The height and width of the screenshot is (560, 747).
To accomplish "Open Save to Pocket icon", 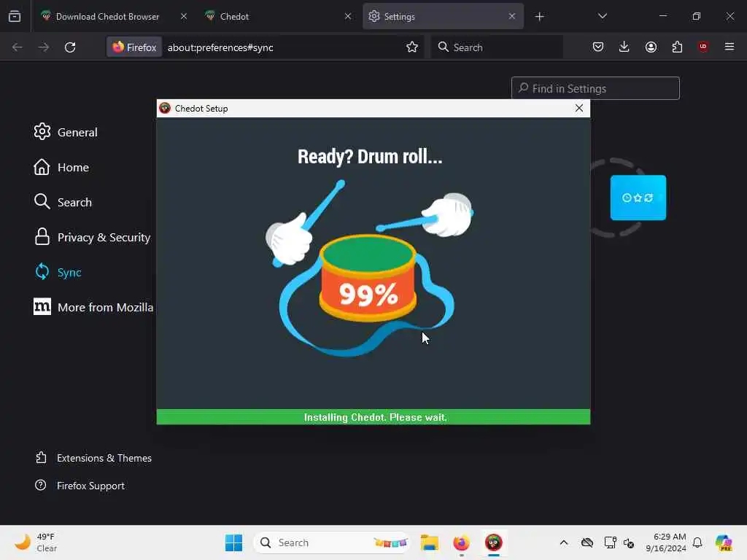I will 598,47.
